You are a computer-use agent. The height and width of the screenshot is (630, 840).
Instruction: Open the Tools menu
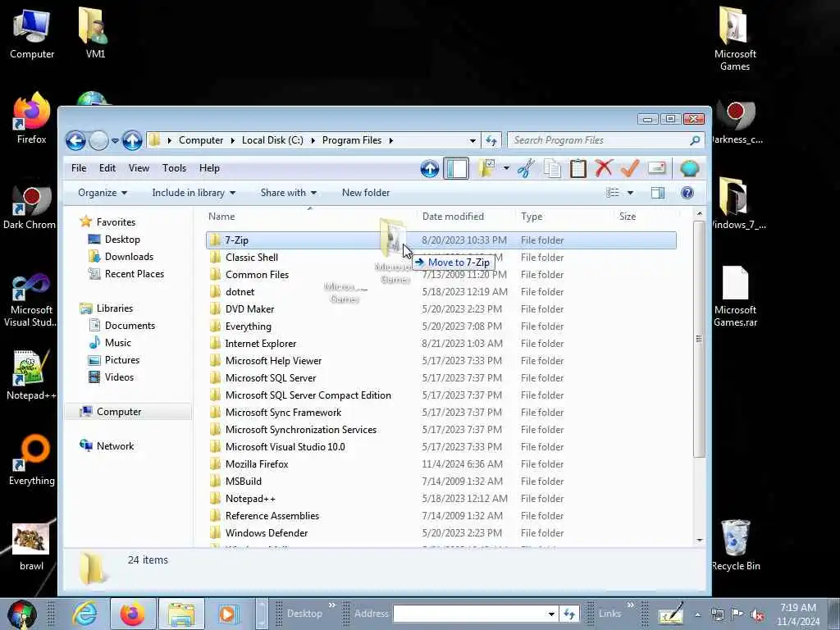[x=174, y=168]
